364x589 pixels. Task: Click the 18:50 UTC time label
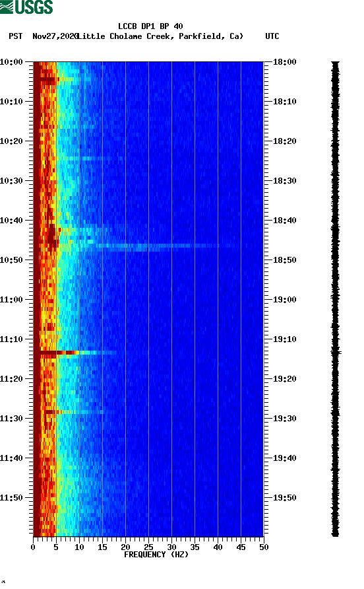pyautogui.click(x=284, y=260)
